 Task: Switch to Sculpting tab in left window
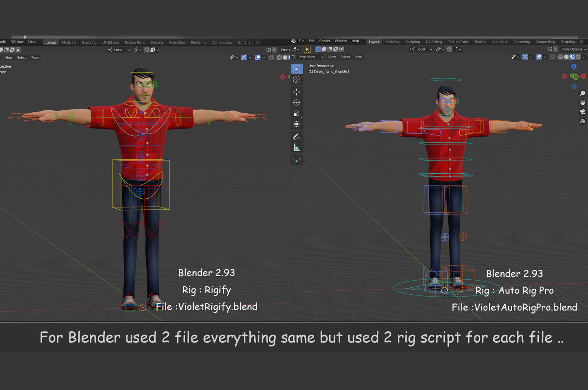89,43
